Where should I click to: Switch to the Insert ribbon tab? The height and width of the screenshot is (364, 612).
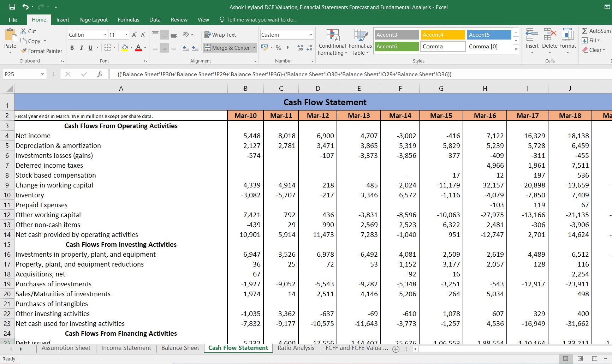(x=63, y=20)
